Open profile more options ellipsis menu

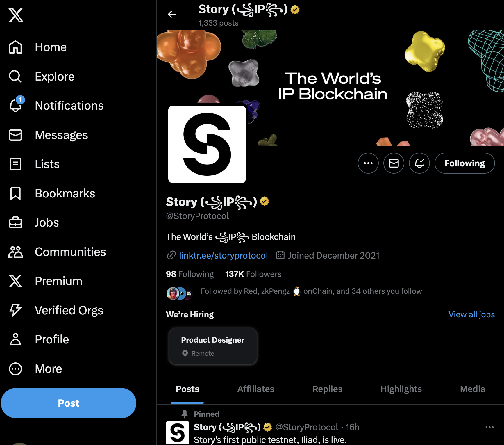click(x=368, y=163)
